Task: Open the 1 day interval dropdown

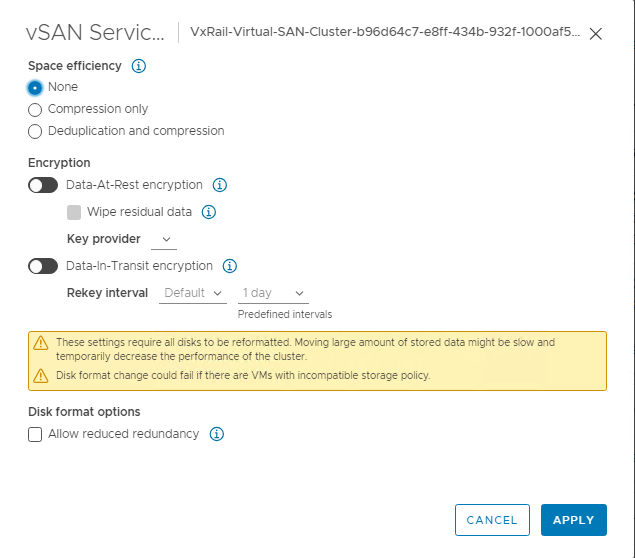Action: 273,293
